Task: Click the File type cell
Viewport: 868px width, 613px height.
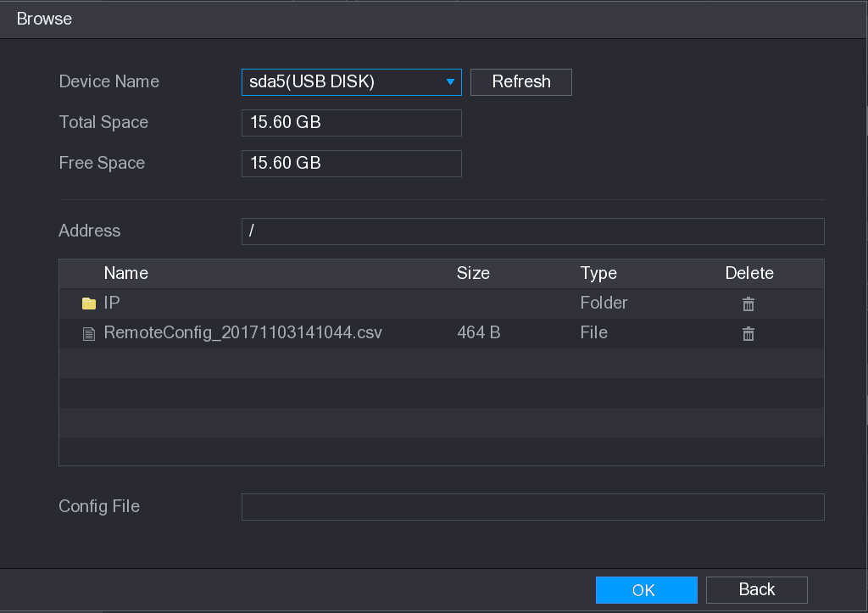Action: click(594, 333)
